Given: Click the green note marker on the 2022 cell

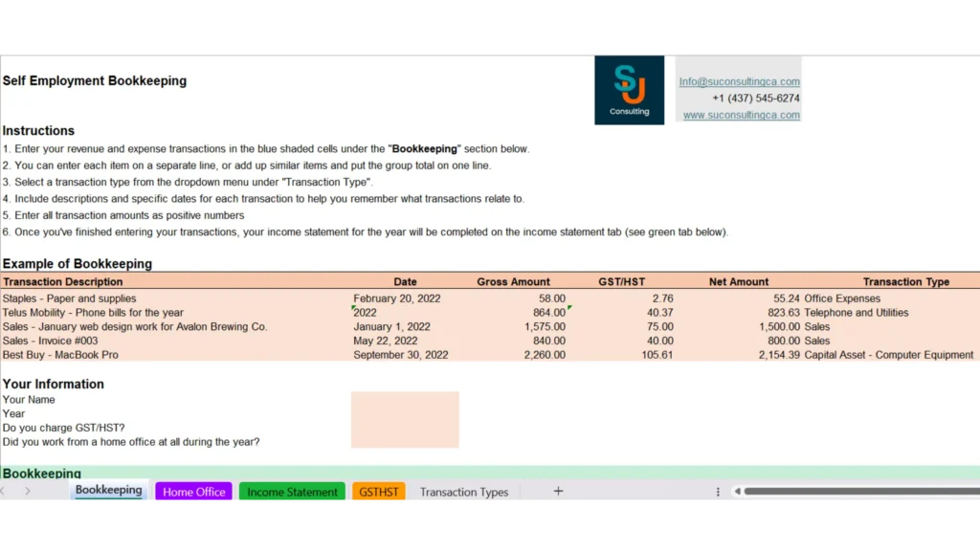Looking at the screenshot, I should point(355,307).
